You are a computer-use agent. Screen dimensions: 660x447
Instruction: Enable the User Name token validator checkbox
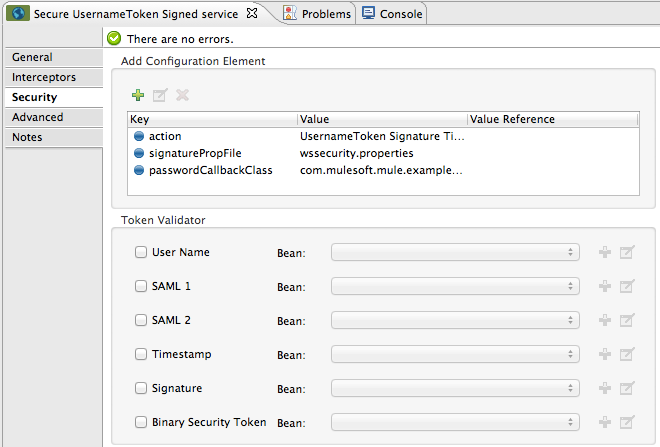[141, 253]
